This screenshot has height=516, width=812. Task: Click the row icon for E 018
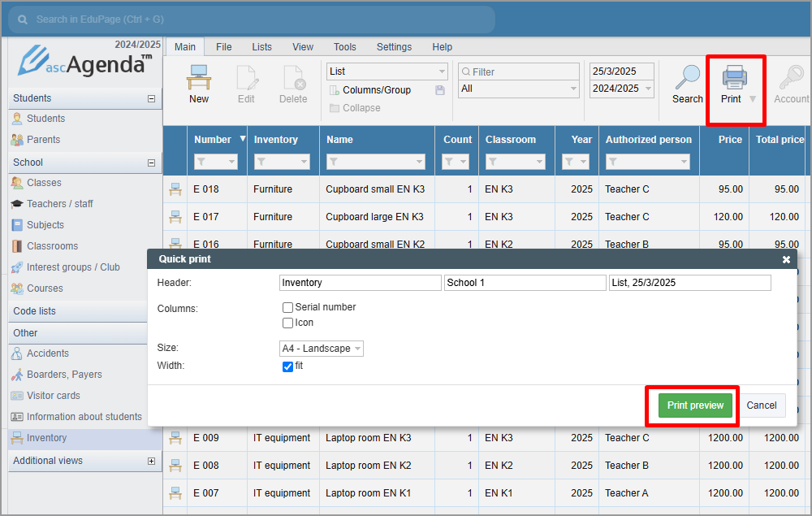point(175,189)
